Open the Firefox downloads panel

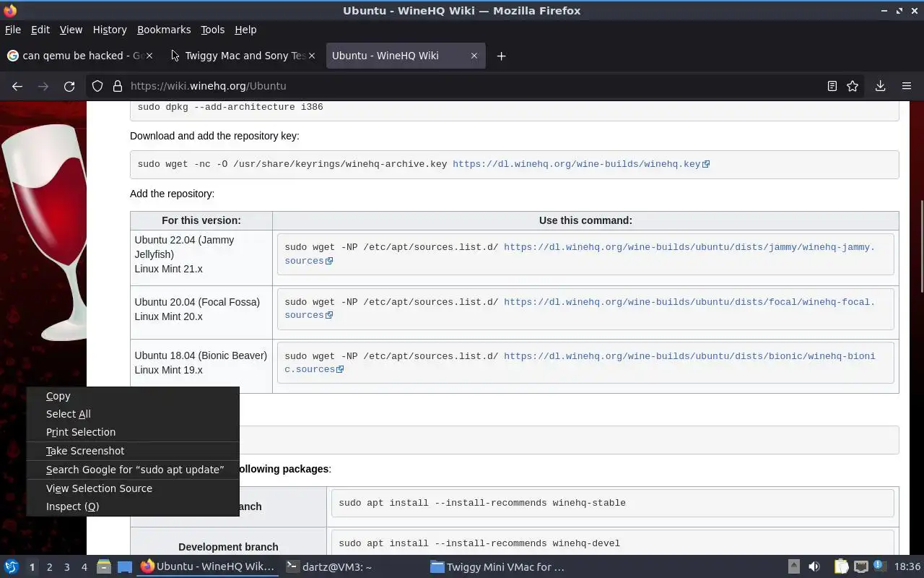point(880,86)
